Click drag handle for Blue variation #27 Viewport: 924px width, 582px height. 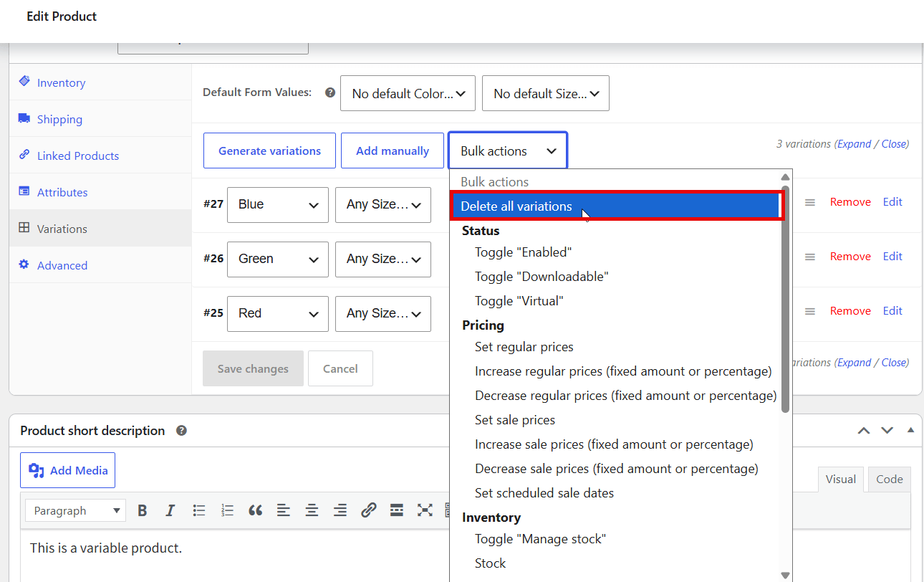(810, 203)
